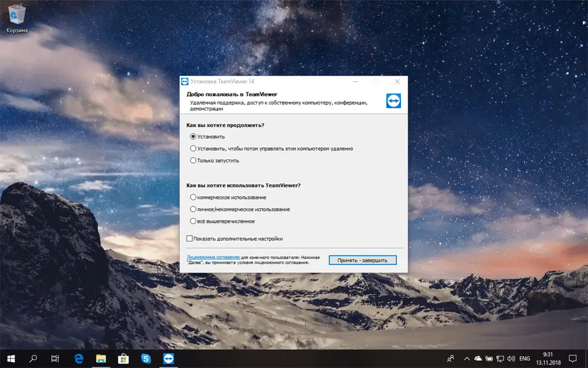588x368 pixels.
Task: Click the battery status tray icon
Action: pyautogui.click(x=489, y=359)
